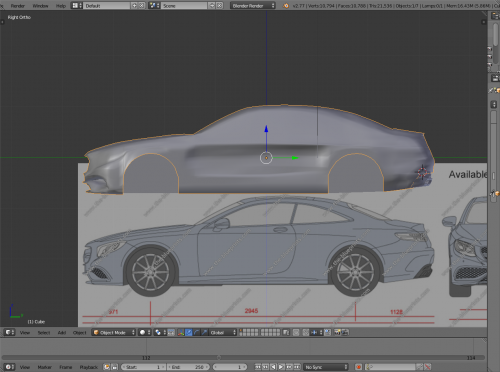Open the Window menu in the top bar

(40, 6)
